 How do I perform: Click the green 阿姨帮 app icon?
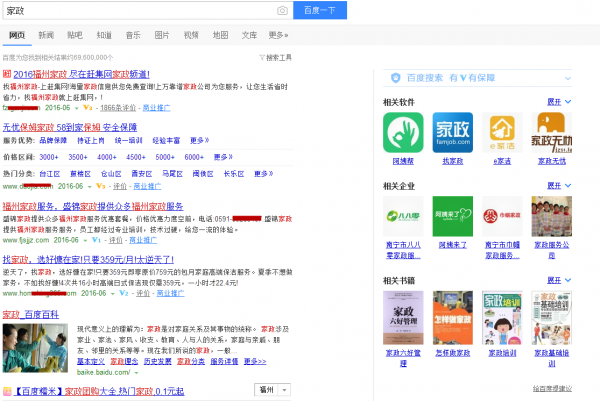coord(403,132)
